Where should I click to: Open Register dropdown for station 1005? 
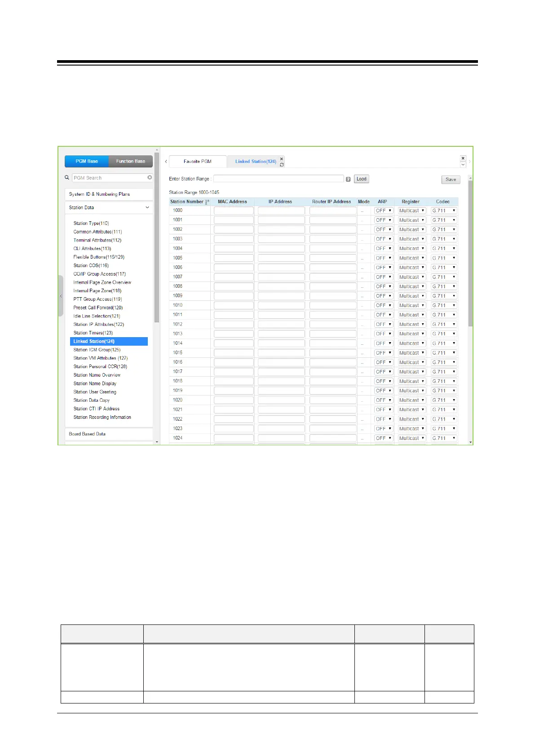[411, 258]
